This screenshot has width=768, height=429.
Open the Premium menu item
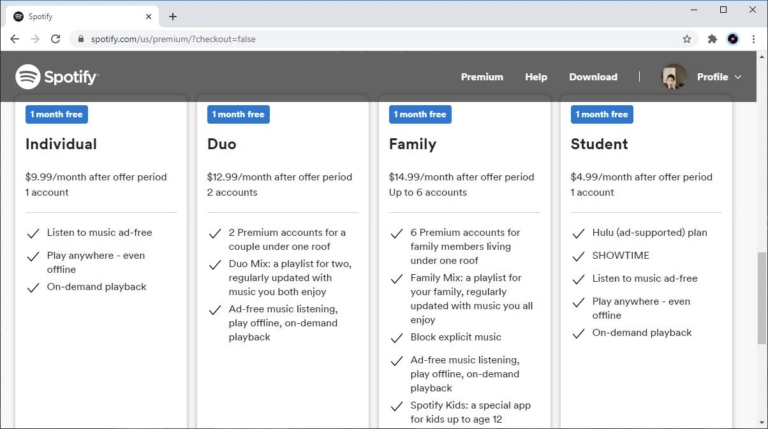[482, 77]
